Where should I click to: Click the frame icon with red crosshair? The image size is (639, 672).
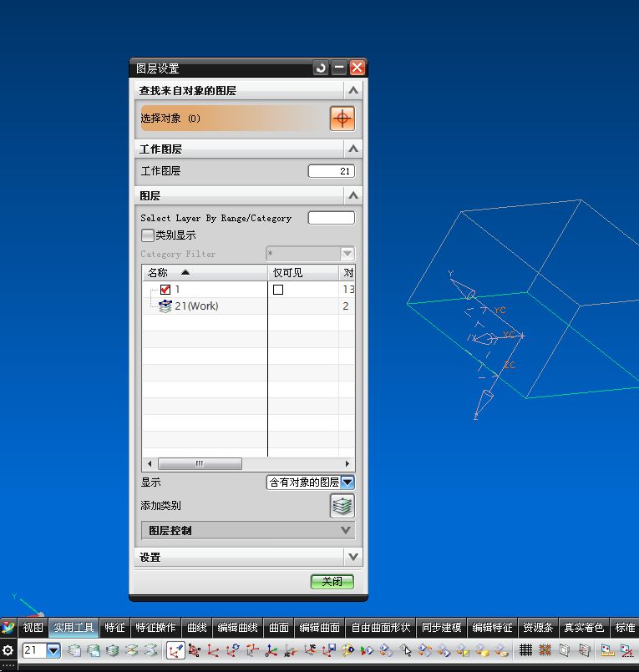pyautogui.click(x=584, y=650)
